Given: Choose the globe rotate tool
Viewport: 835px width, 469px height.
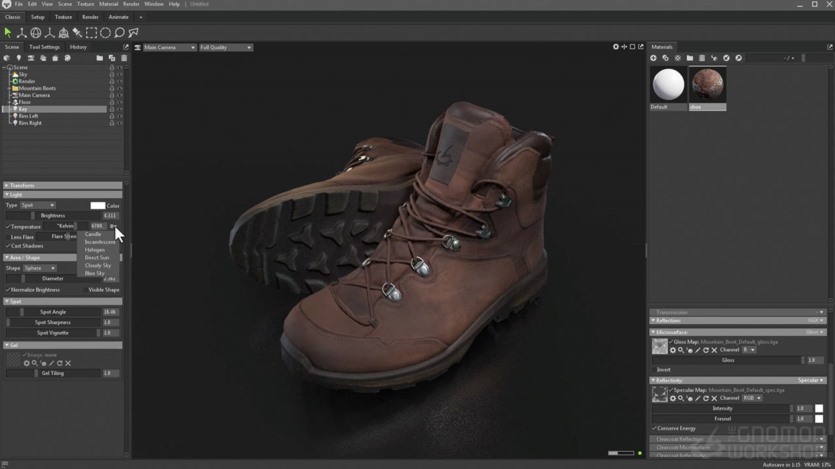Looking at the screenshot, I should click(36, 33).
